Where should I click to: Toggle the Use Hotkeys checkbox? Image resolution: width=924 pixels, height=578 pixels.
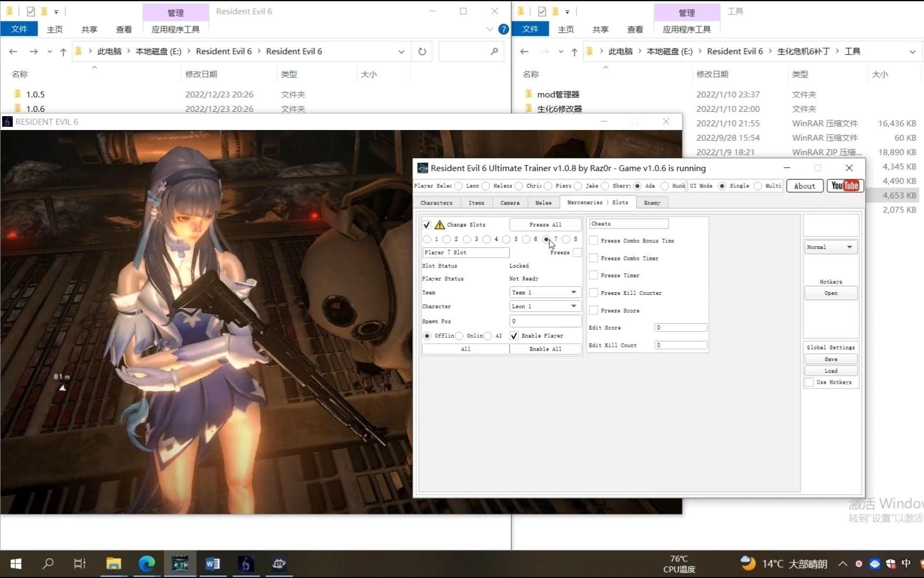810,382
